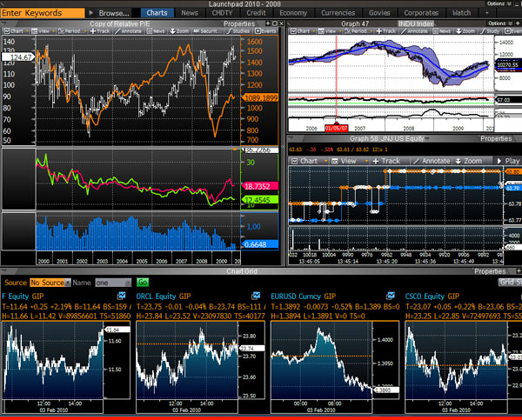Toggle the checkbox next to F Equity
Viewport: 522px width, 420px height.
(x=122, y=297)
